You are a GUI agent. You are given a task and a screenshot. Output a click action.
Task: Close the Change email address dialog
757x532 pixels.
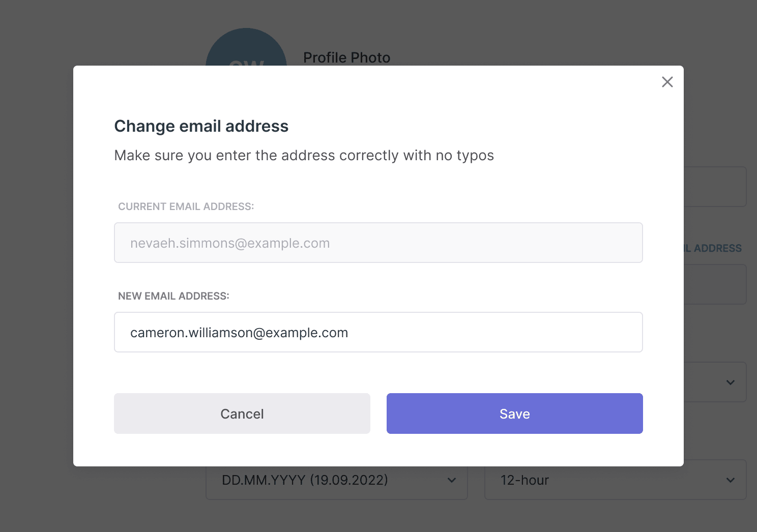coord(667,82)
